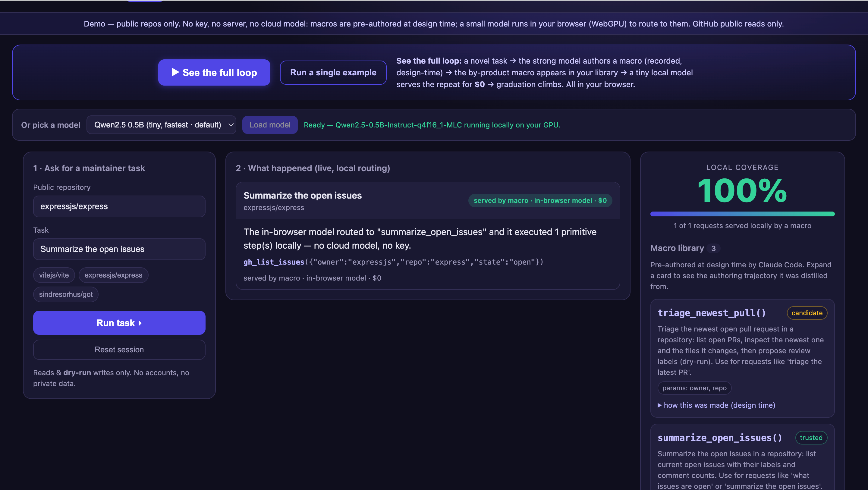Click the triage_newest_pull() macro title
The height and width of the screenshot is (490, 868).
pyautogui.click(x=712, y=313)
